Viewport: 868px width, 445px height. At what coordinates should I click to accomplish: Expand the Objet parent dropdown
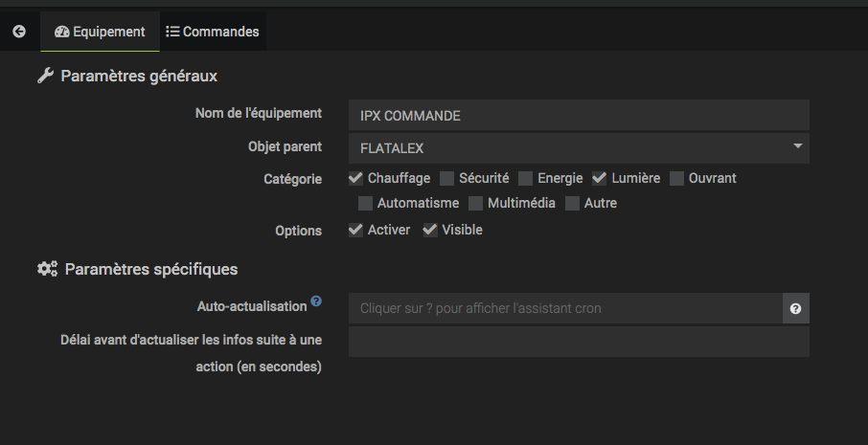coord(579,148)
